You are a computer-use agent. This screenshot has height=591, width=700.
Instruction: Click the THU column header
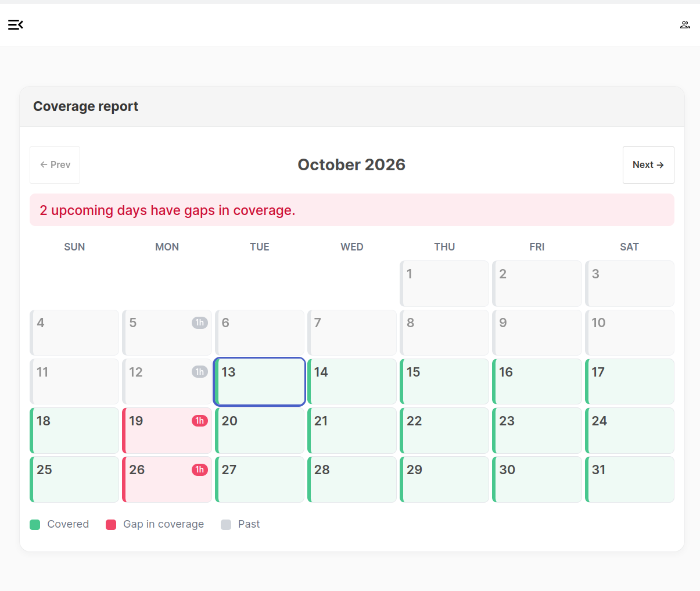point(444,247)
